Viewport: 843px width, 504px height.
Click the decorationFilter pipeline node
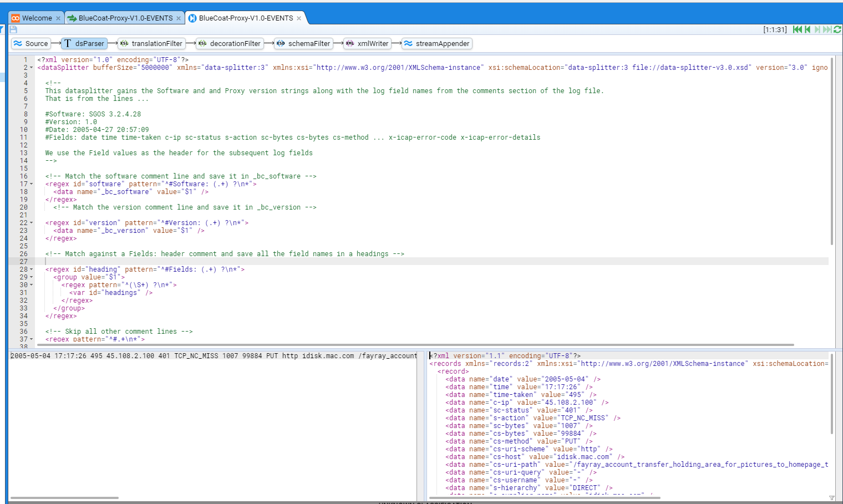pyautogui.click(x=229, y=44)
